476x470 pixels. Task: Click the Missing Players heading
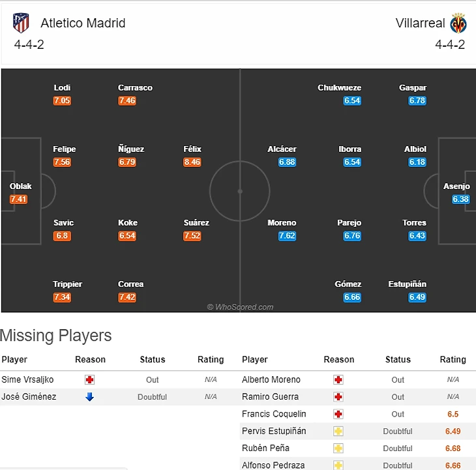[56, 336]
